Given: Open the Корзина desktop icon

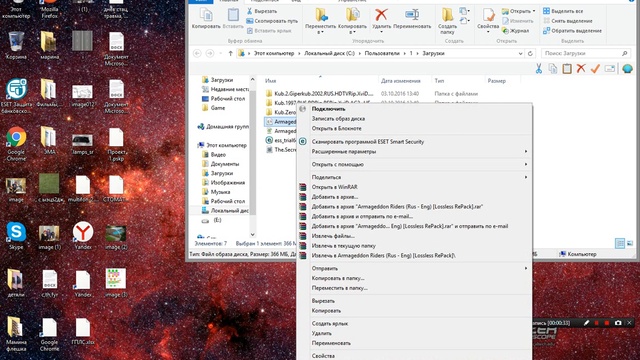Looking at the screenshot, I should click(16, 45).
